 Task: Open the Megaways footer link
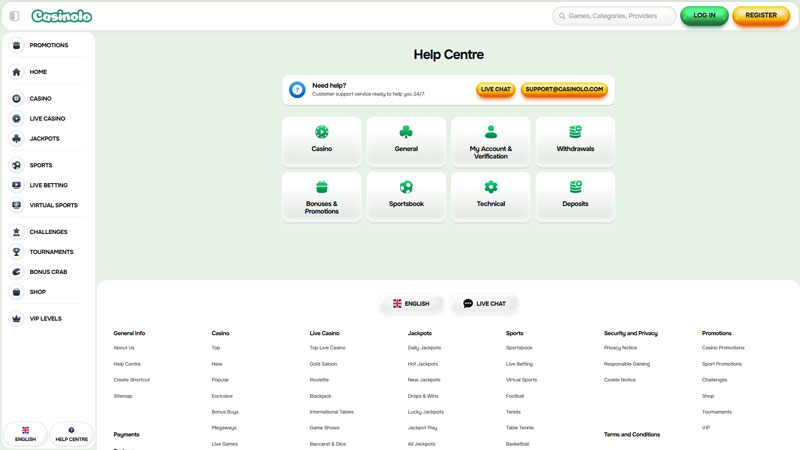pyautogui.click(x=224, y=428)
